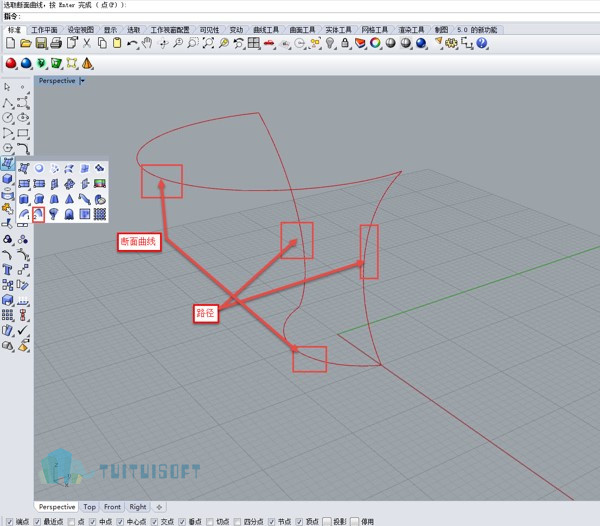
Task: Click the Copy icon in the toolbar
Action: (102, 43)
